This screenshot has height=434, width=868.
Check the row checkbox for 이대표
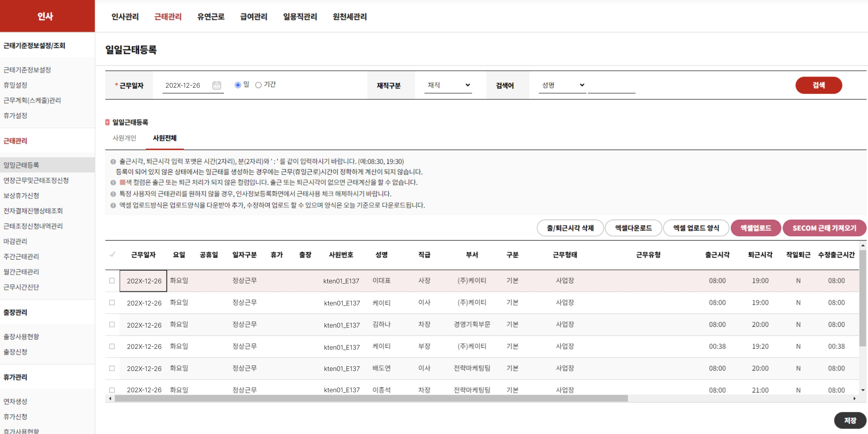coord(112,281)
